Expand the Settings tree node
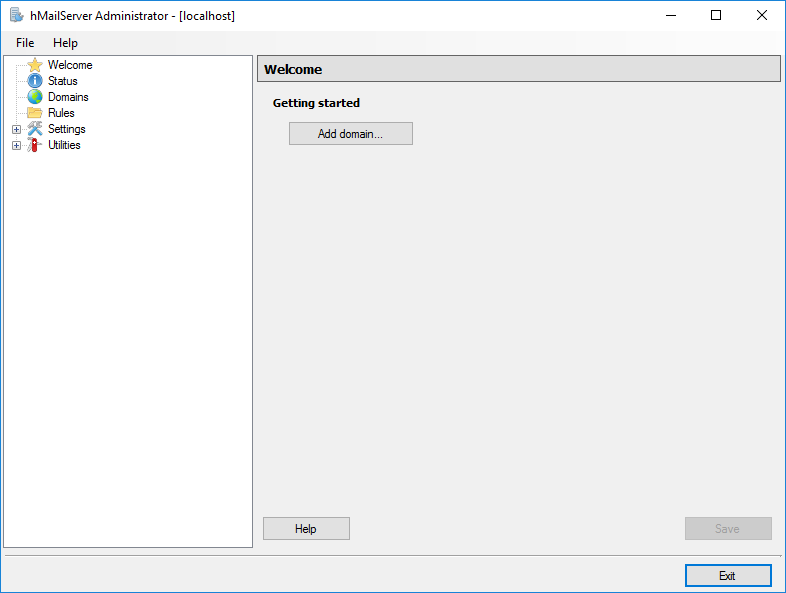 click(17, 129)
